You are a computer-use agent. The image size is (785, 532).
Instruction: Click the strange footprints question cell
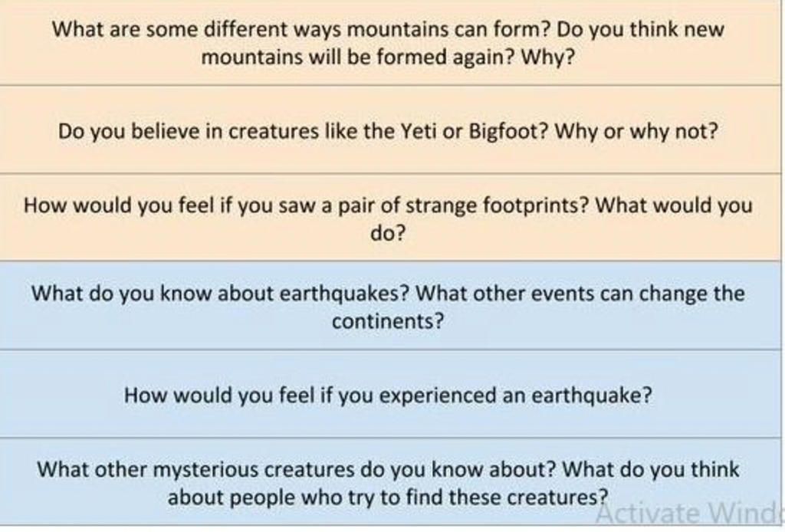coord(390,217)
